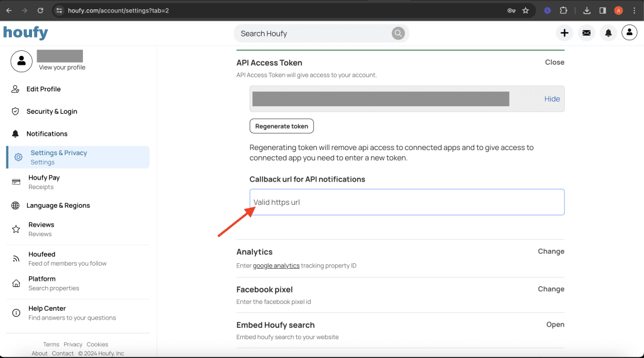This screenshot has width=644, height=358.
Task: Open About footer link
Action: (x=40, y=354)
